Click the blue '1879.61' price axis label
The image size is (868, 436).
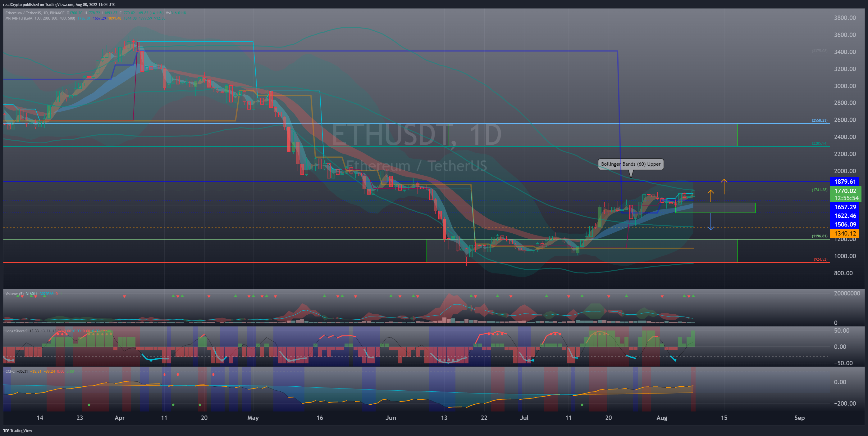coord(845,182)
